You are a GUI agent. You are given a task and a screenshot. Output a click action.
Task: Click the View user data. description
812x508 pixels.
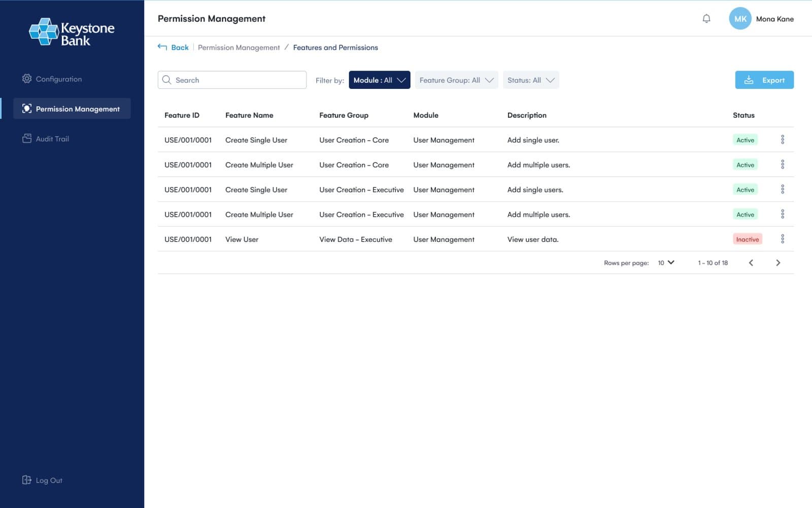533,239
